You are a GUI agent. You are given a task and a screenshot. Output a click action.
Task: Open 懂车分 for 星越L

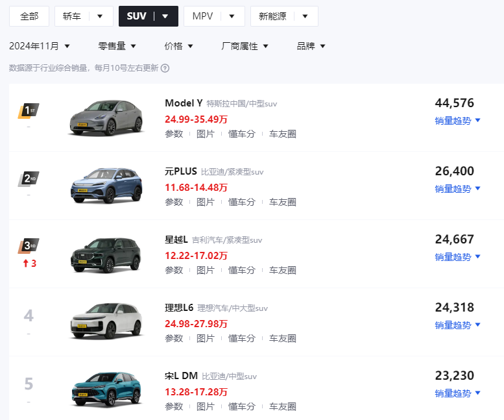click(x=242, y=270)
